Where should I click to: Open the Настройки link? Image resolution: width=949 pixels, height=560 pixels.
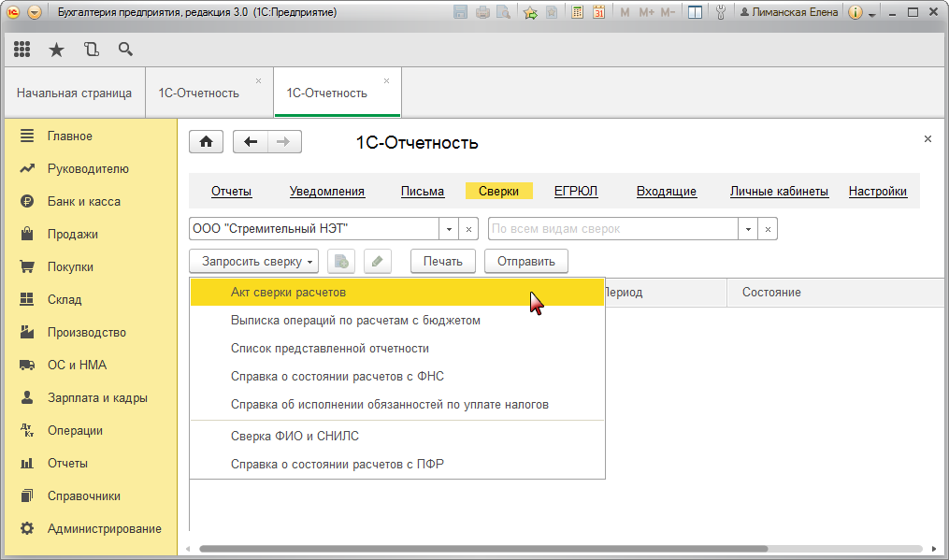point(877,192)
